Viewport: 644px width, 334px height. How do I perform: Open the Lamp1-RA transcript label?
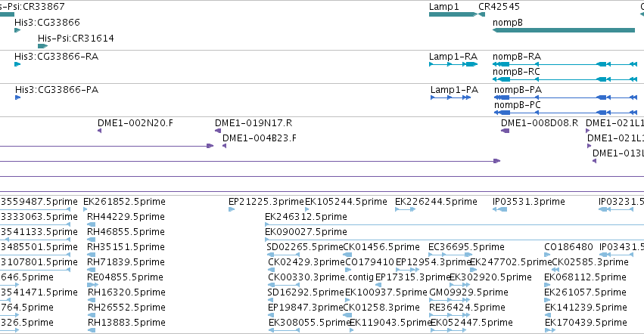pos(453,56)
